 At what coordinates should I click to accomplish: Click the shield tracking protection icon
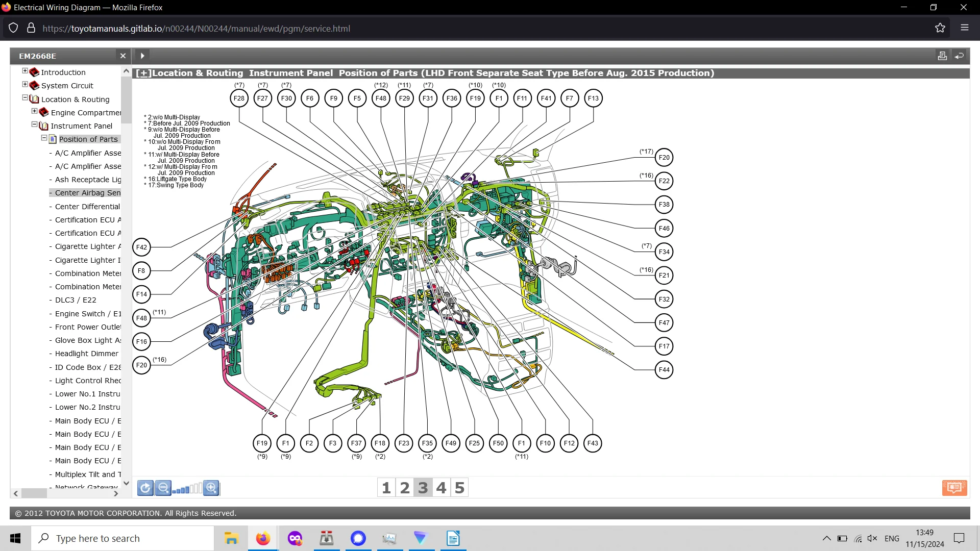click(14, 28)
